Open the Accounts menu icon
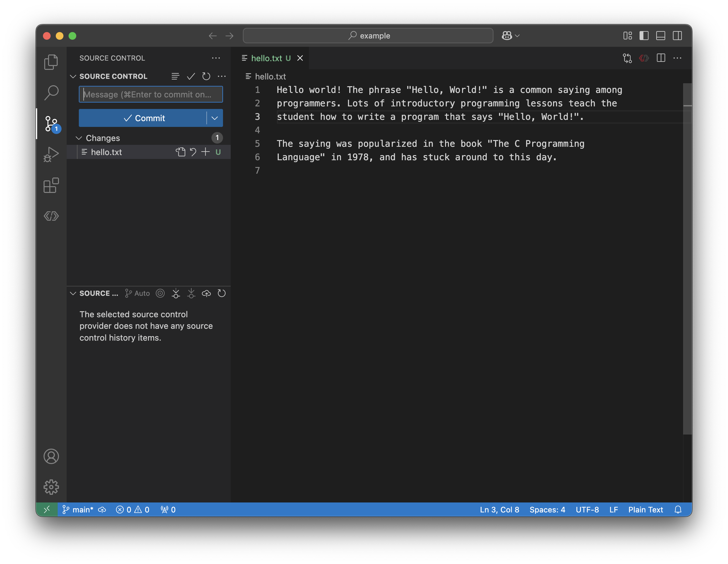 point(51,456)
